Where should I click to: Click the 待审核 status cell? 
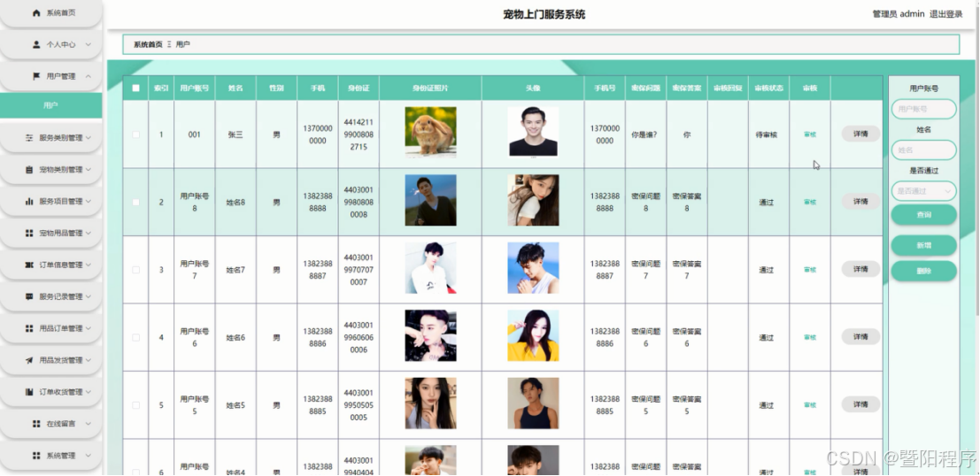pos(767,134)
